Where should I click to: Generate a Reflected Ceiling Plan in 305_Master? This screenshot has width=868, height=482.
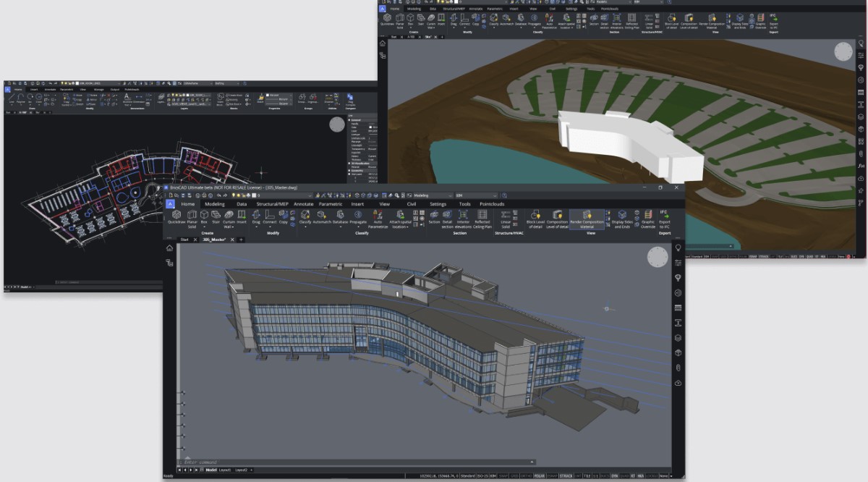coord(482,219)
